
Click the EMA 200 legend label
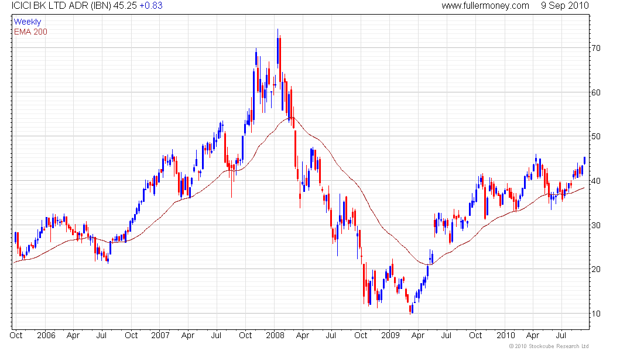(x=30, y=32)
